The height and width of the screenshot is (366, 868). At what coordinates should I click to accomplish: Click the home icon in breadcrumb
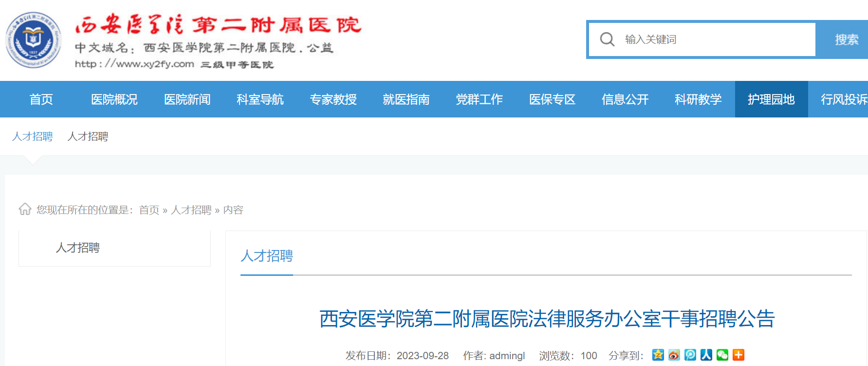[25, 209]
